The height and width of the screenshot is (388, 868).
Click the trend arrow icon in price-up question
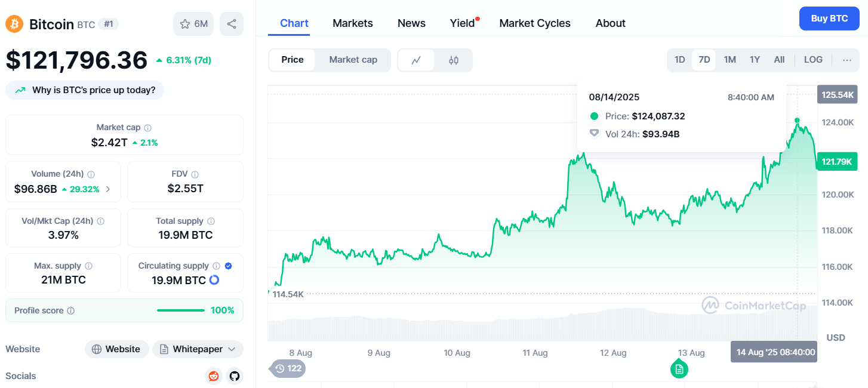[x=21, y=90]
